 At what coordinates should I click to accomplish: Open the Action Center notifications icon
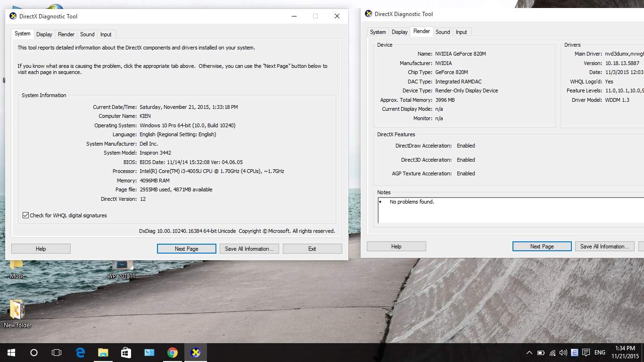click(x=586, y=353)
